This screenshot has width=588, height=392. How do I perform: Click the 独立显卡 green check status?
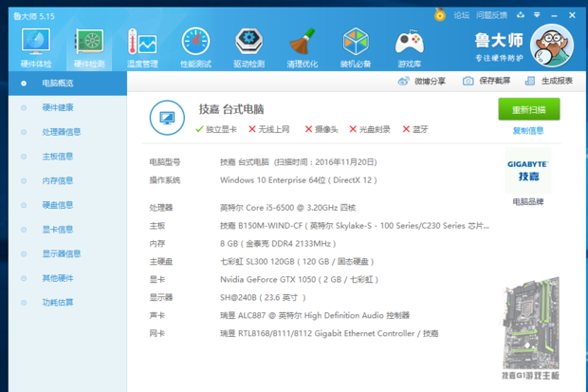(216, 129)
